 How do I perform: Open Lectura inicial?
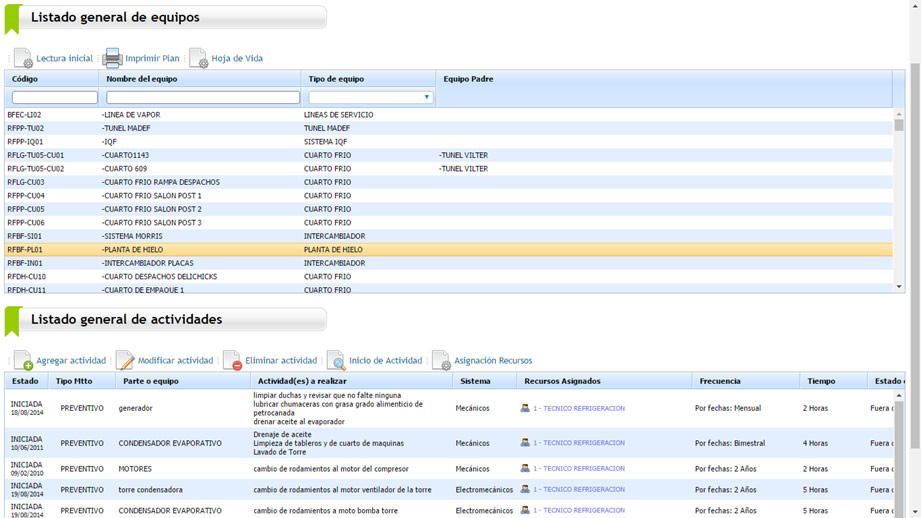click(65, 58)
